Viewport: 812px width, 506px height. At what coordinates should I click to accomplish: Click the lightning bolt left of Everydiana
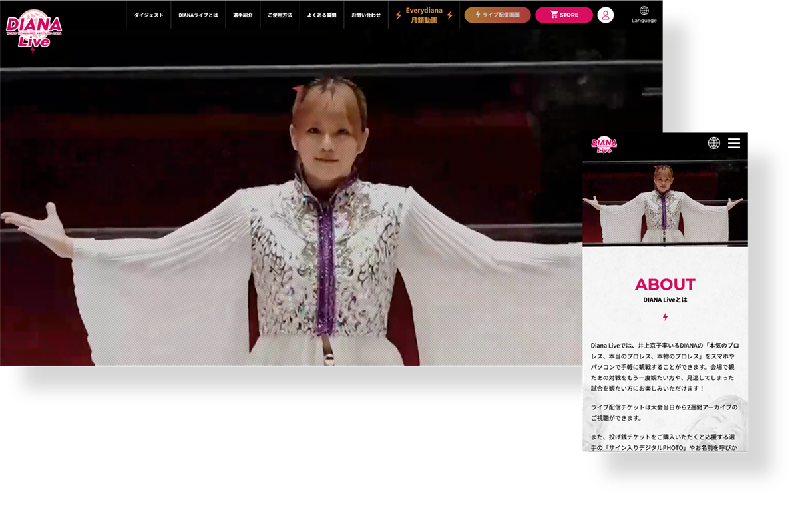[399, 15]
